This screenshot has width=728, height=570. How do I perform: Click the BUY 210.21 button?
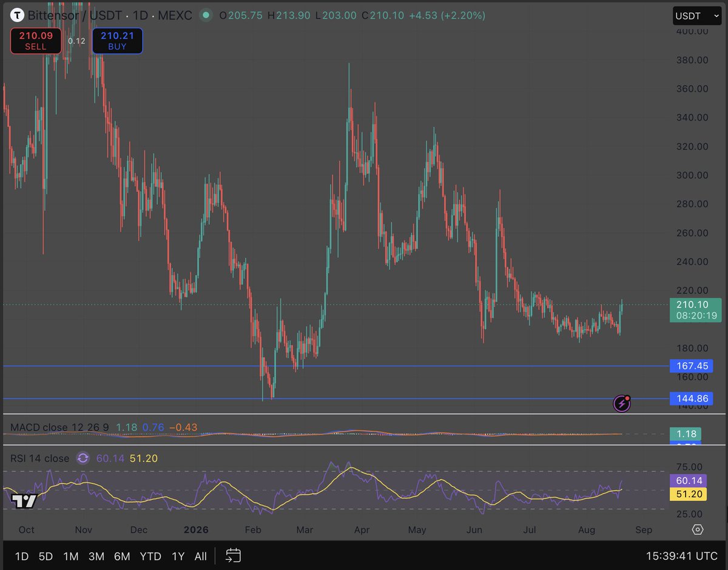118,41
